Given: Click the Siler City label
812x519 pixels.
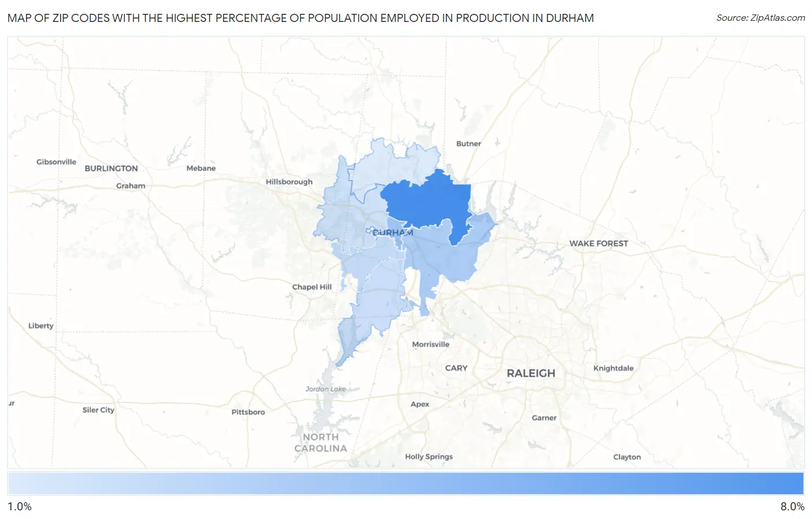Looking at the screenshot, I should pos(98,410).
